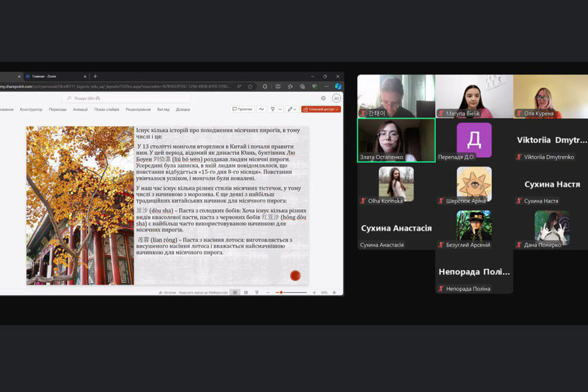
Task: Select Шерстюк Аріна's participant tile
Action: [x=474, y=184]
